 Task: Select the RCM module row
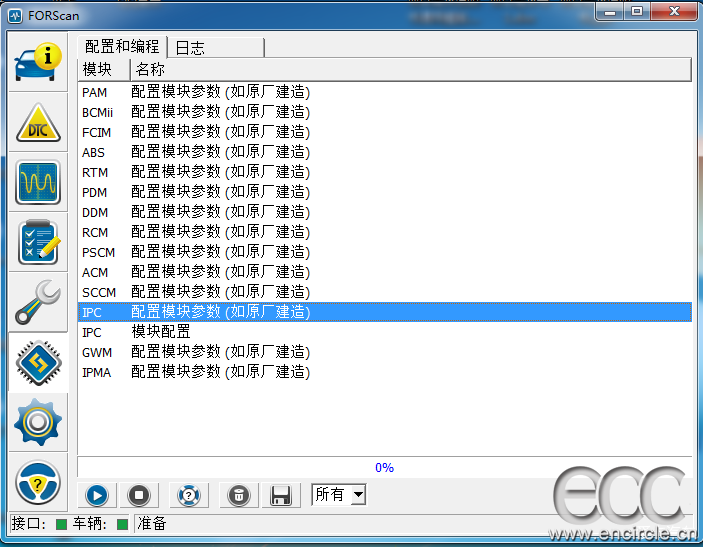coord(385,232)
